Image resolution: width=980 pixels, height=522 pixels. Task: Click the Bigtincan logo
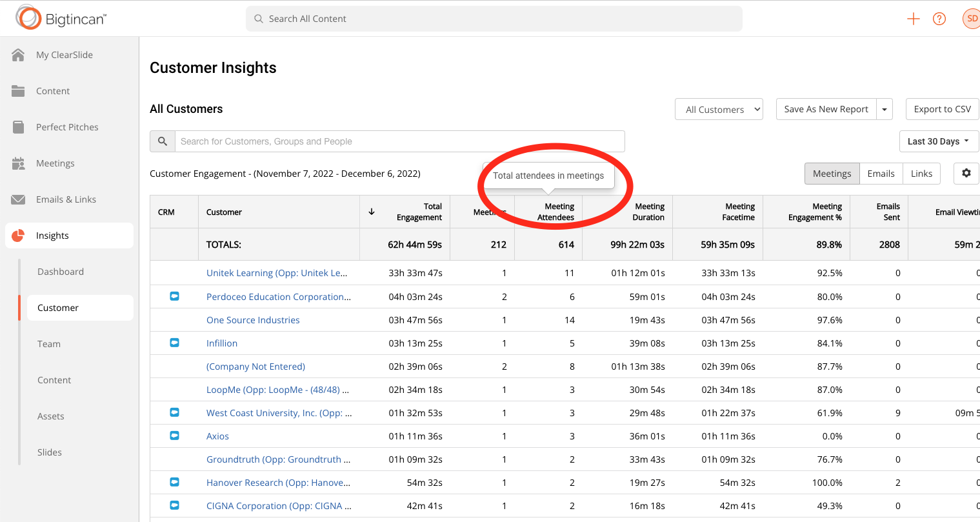[x=61, y=18]
